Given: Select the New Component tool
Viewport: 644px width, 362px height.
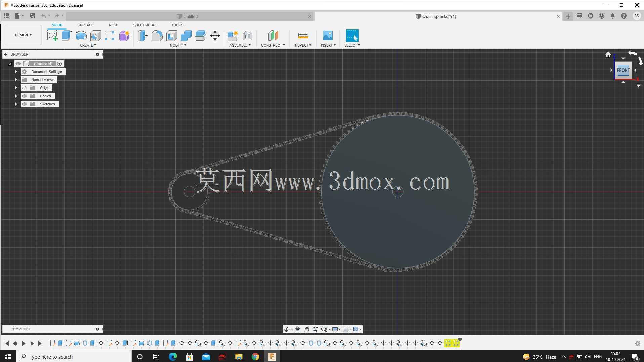Looking at the screenshot, I should coord(233,36).
